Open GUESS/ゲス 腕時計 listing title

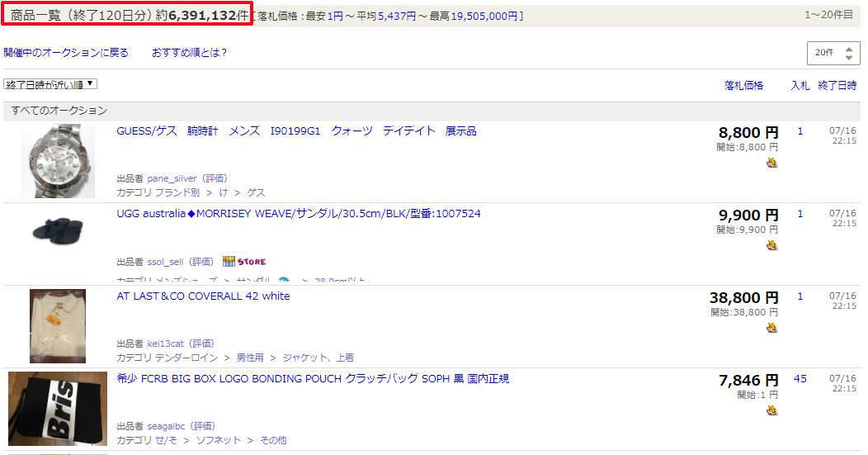point(296,130)
